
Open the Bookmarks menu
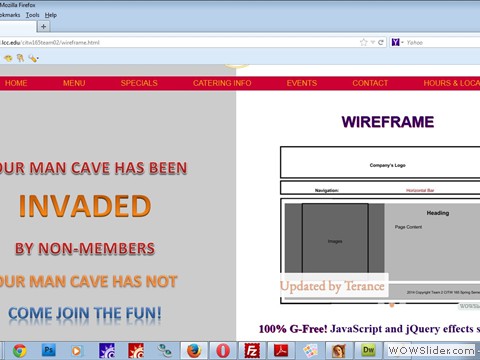point(10,15)
